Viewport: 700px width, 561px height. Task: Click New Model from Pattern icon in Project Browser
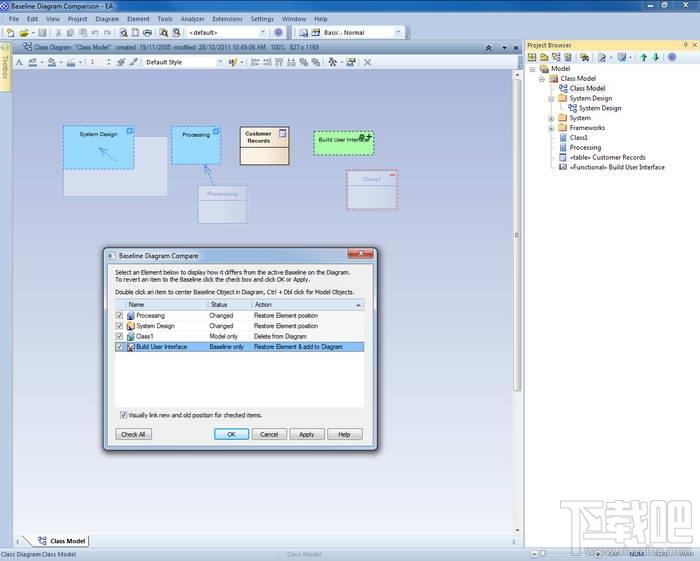532,57
